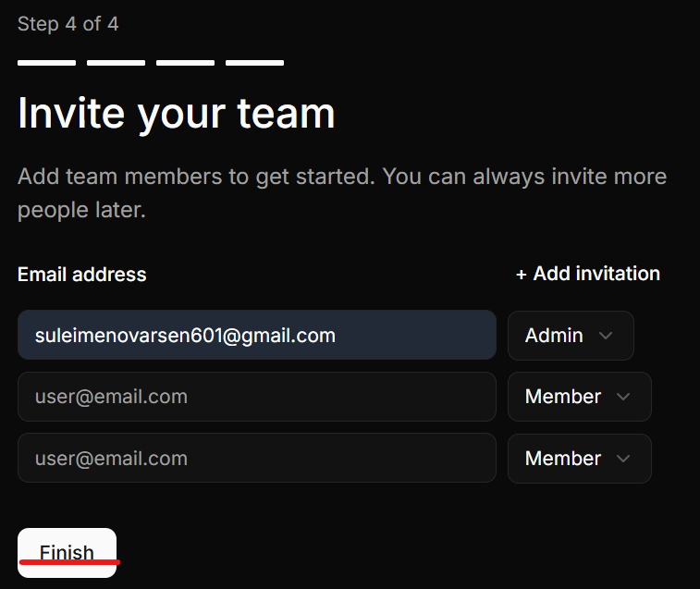Open the Admin role dropdown
This screenshot has height=589, width=700.
pos(570,335)
